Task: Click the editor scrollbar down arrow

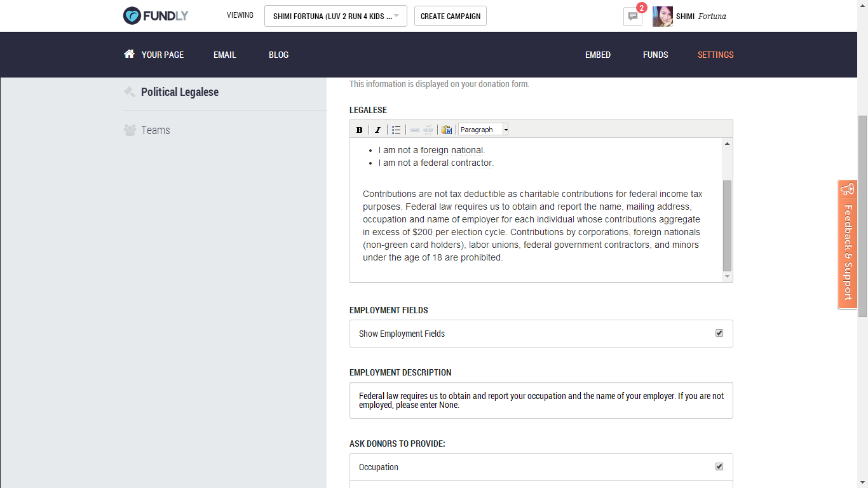Action: 728,277
